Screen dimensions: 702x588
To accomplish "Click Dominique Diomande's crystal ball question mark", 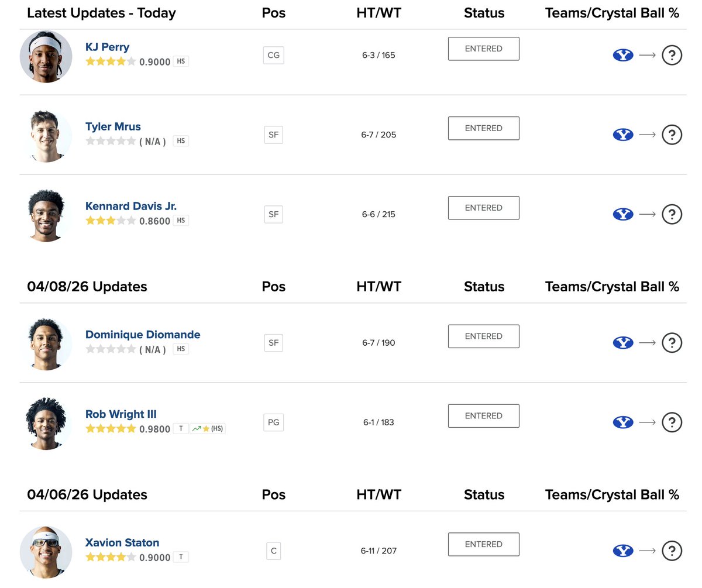I will coord(672,343).
